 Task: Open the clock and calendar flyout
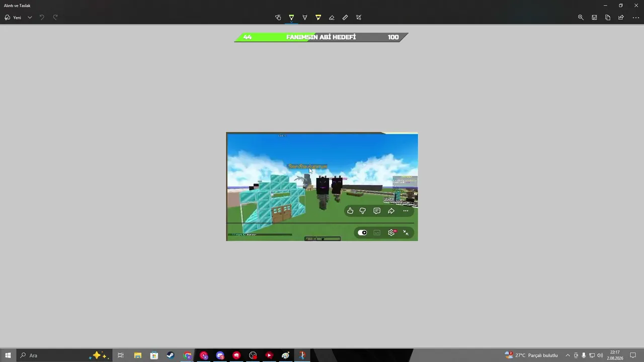615,355
